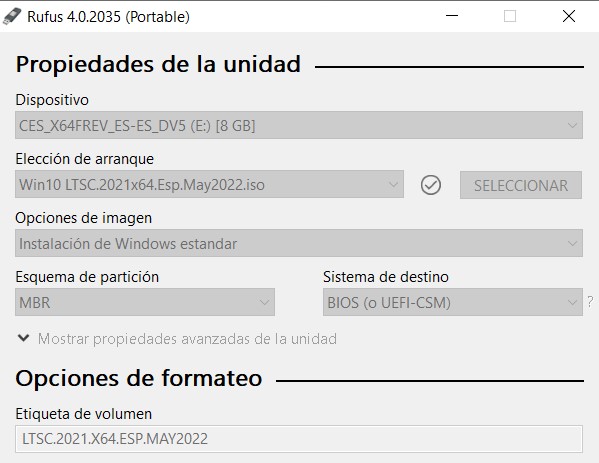Click the Opciones de formateo heading
Viewport: 599px width, 463px height.
[139, 378]
